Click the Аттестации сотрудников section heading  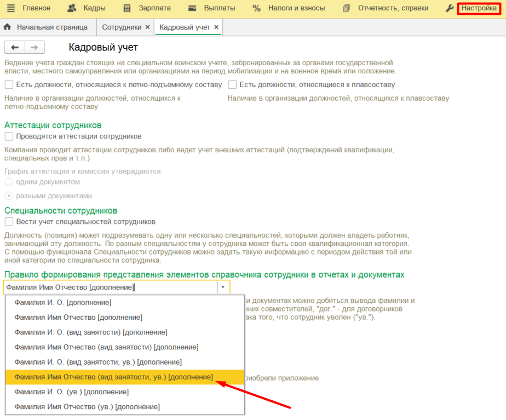point(53,125)
